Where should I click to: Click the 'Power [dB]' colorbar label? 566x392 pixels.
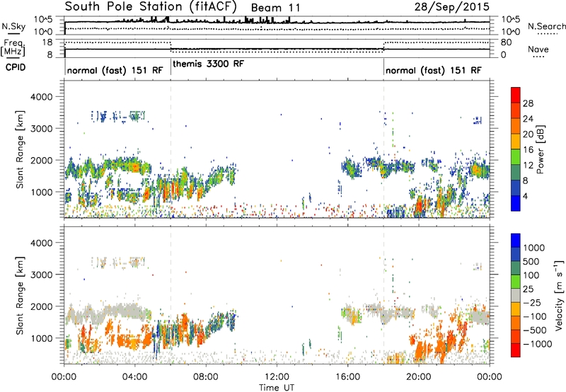coord(541,149)
